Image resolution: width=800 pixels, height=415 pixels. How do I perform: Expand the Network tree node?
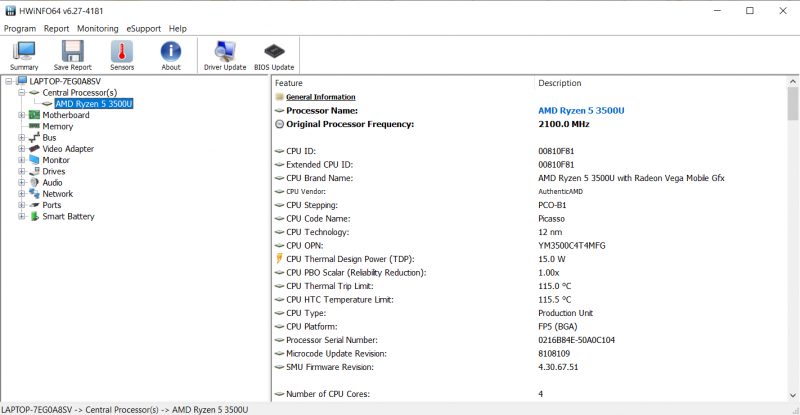tap(21, 194)
